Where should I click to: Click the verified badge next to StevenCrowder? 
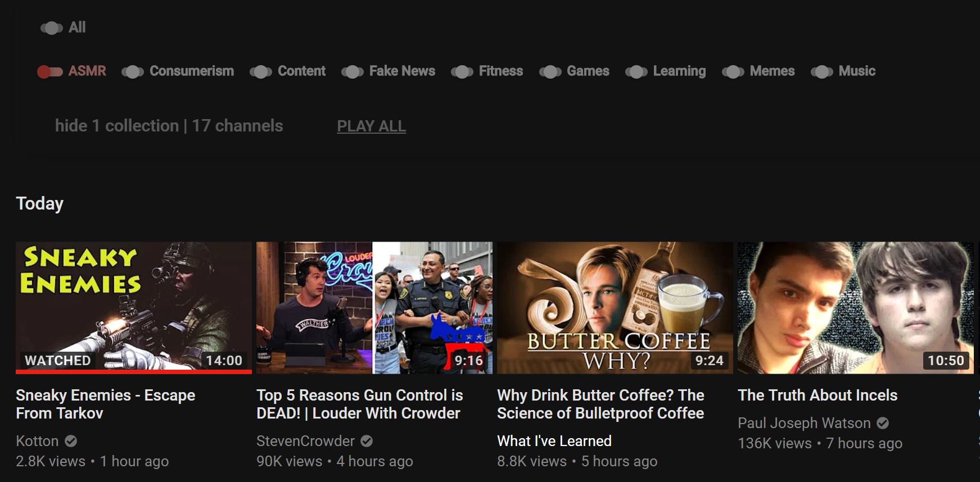tap(367, 441)
